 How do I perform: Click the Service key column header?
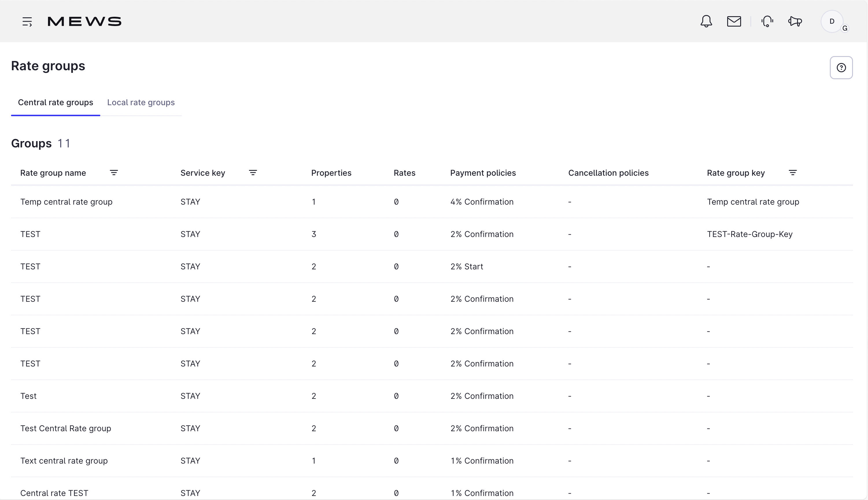(x=203, y=173)
